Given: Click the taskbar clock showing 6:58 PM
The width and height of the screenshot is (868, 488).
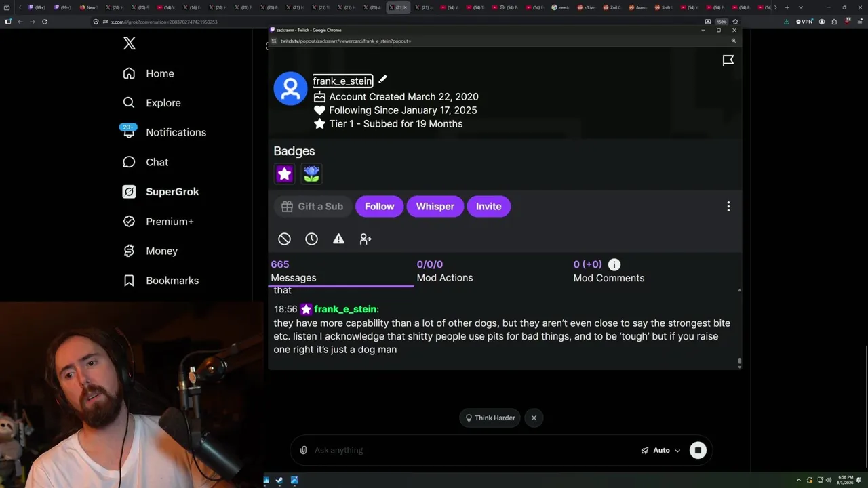Looking at the screenshot, I should point(845,480).
